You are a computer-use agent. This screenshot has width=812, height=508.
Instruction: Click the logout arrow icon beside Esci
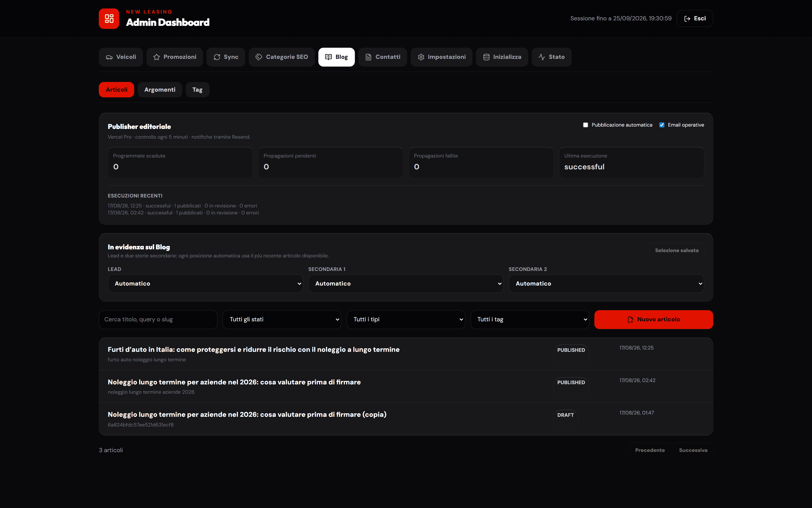click(687, 18)
